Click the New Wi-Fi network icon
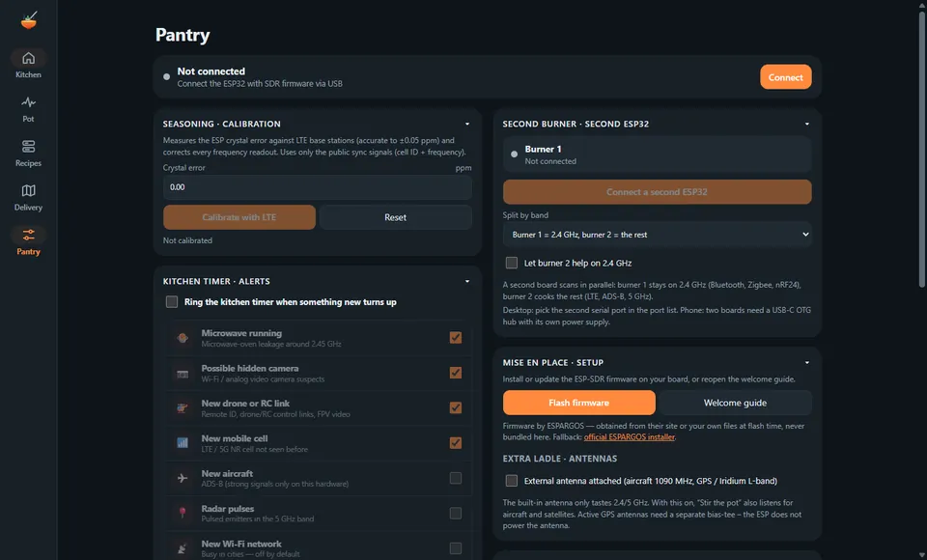Screen dimensions: 927x560 pos(183,548)
